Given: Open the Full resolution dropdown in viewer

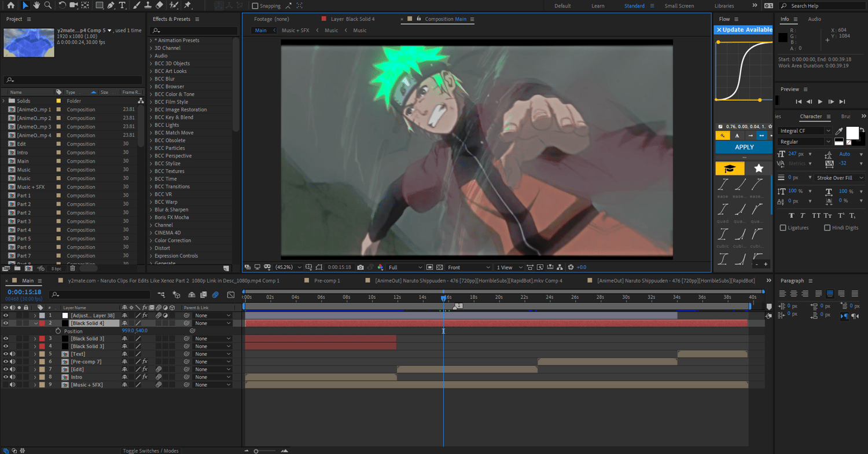Looking at the screenshot, I should [405, 268].
